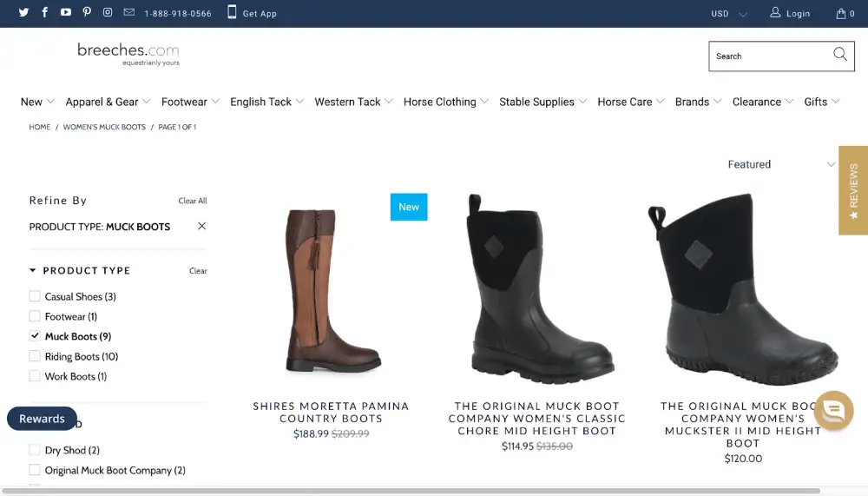
Task: Clear the Product Type filter
Action: [x=198, y=270]
